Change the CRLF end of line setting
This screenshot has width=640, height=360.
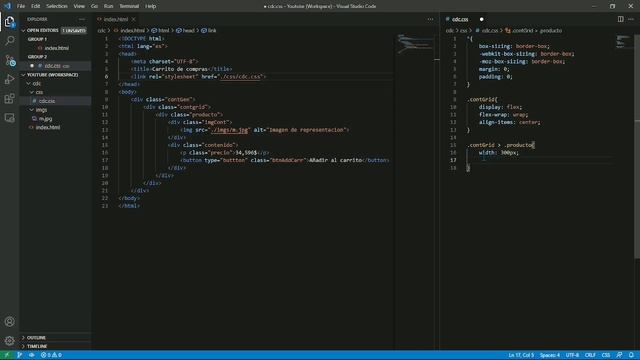(590, 355)
